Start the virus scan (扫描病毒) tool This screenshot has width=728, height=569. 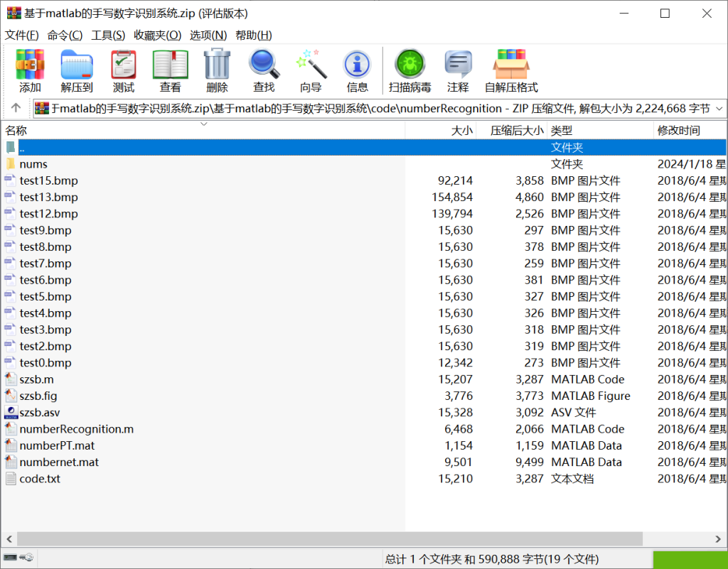(x=409, y=71)
